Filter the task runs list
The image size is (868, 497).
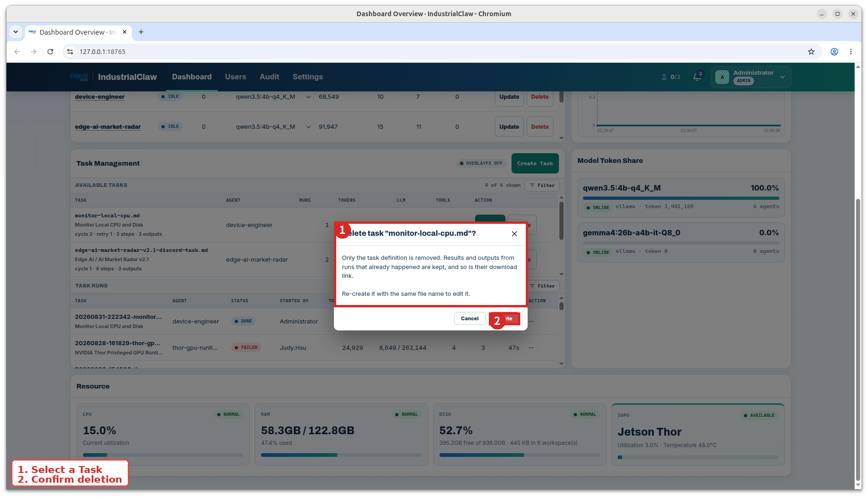pyautogui.click(x=543, y=286)
